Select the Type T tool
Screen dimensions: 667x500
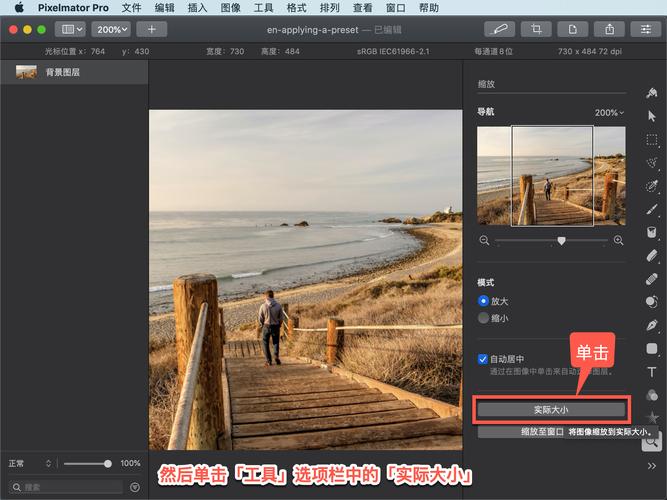pyautogui.click(x=652, y=372)
